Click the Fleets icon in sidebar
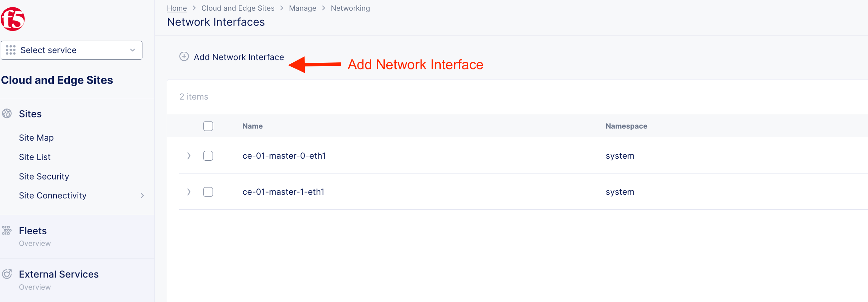The width and height of the screenshot is (868, 302). pos(7,231)
